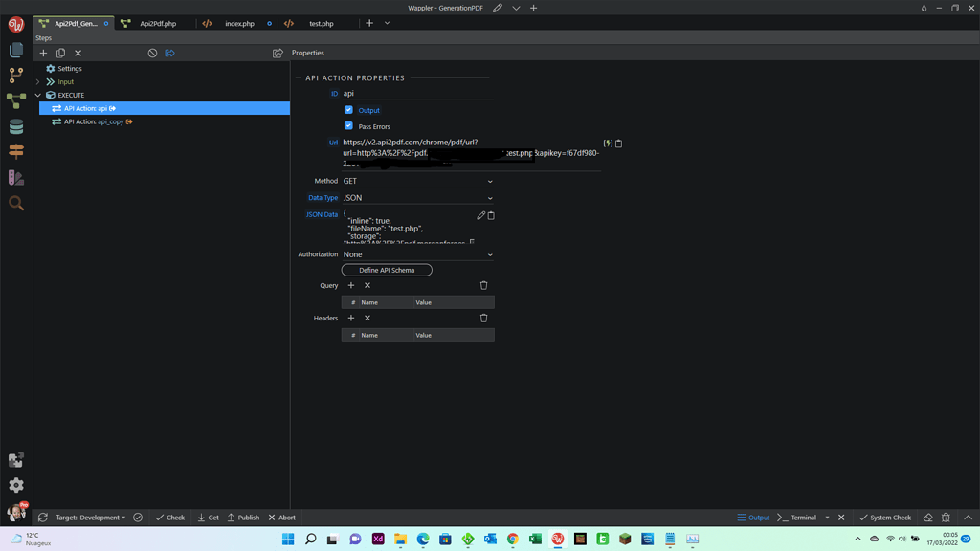Toggle the Output checkbox
The height and width of the screenshot is (551, 980).
point(348,110)
